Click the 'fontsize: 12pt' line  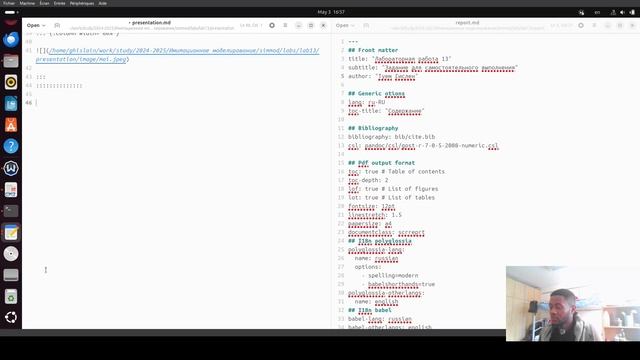click(371, 206)
